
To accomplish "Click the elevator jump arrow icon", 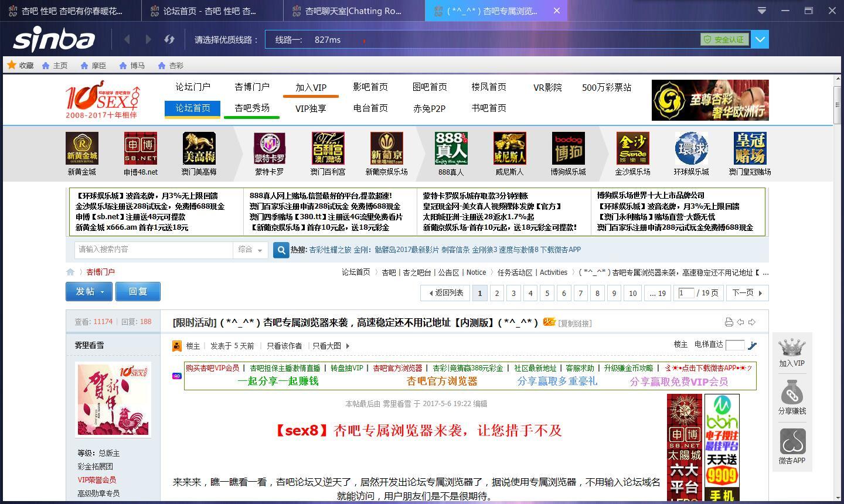I will click(x=753, y=345).
